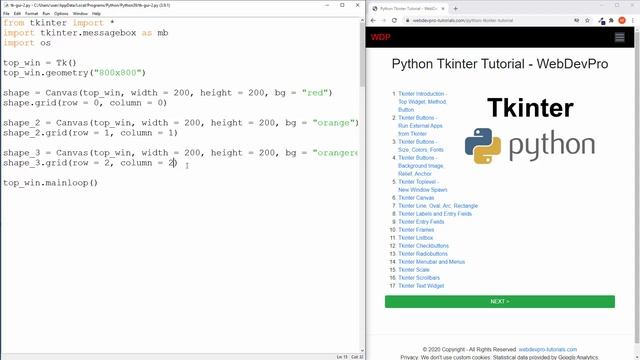Open the Tkinter Scale link
Viewport: 640px width, 360px height.
click(413, 270)
